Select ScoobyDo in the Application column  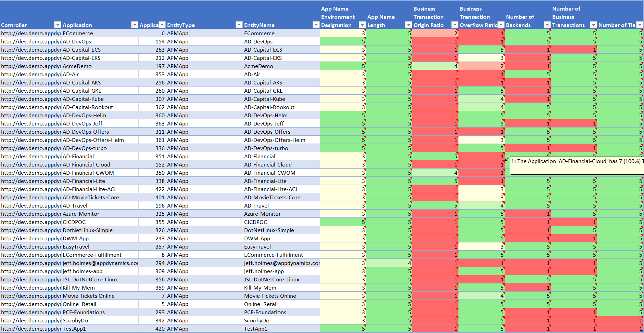[x=75, y=320]
